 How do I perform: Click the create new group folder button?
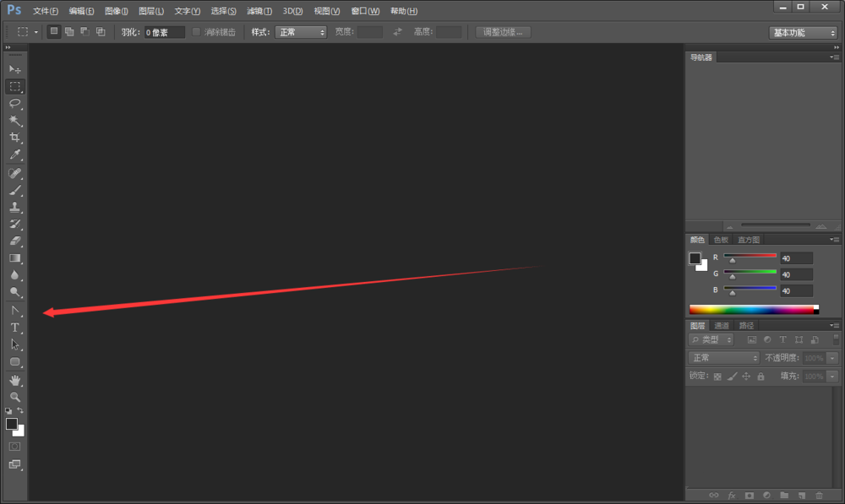pos(784,495)
